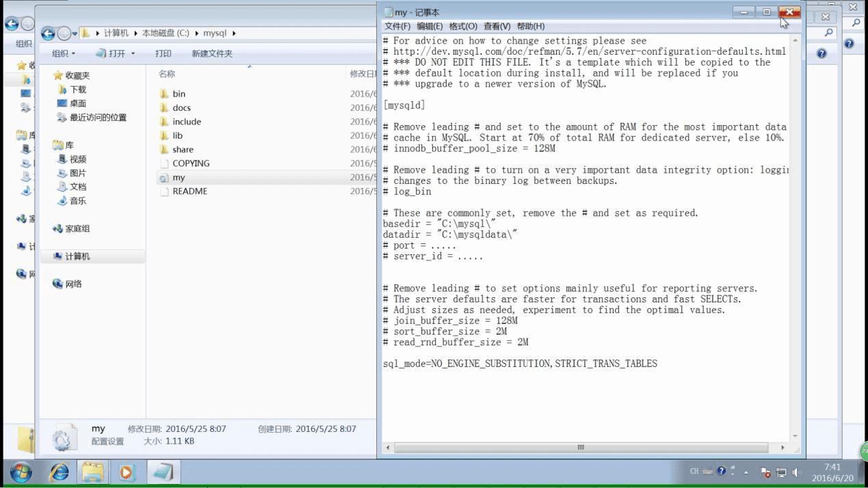Click the volume icon in system tray

(x=796, y=471)
